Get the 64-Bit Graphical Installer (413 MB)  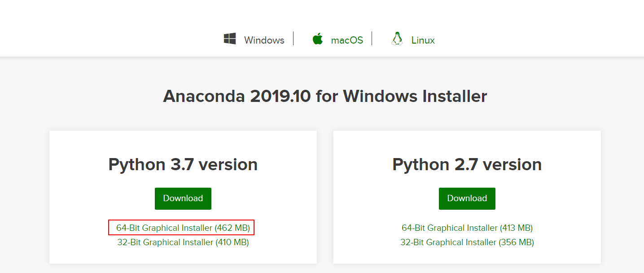click(467, 228)
